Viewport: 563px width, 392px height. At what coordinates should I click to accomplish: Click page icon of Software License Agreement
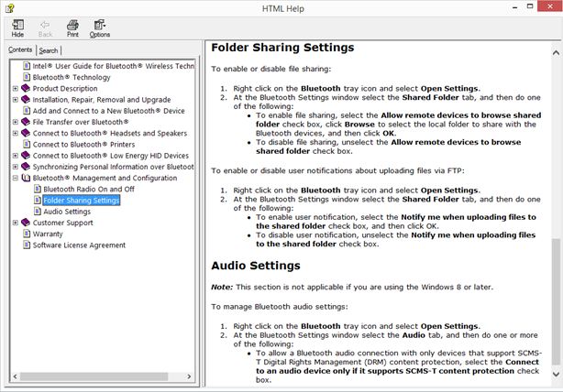coord(27,245)
